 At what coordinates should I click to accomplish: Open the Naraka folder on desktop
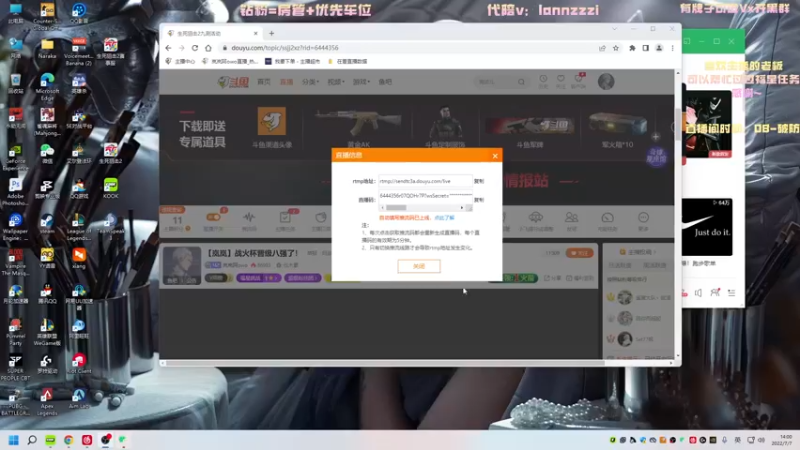coord(47,48)
